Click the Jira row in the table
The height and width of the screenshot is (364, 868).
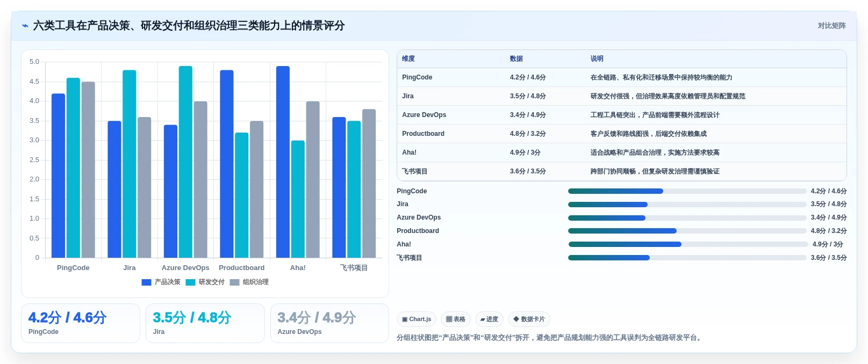[622, 97]
